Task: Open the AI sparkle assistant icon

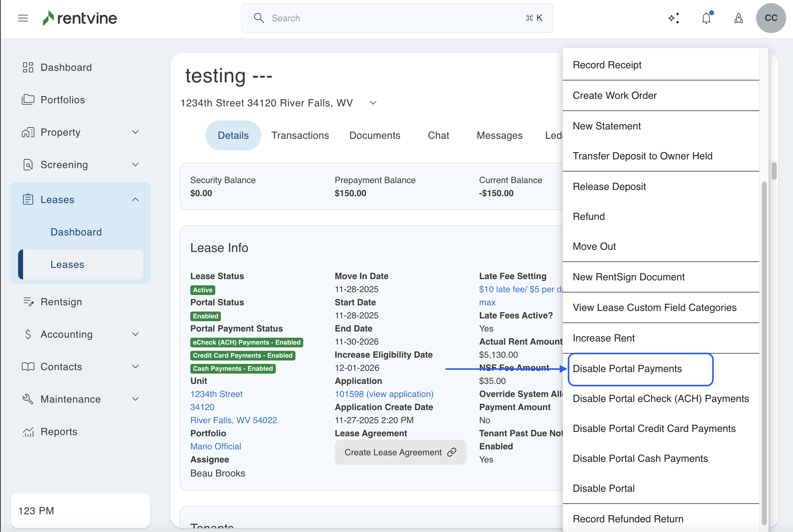Action: point(674,18)
